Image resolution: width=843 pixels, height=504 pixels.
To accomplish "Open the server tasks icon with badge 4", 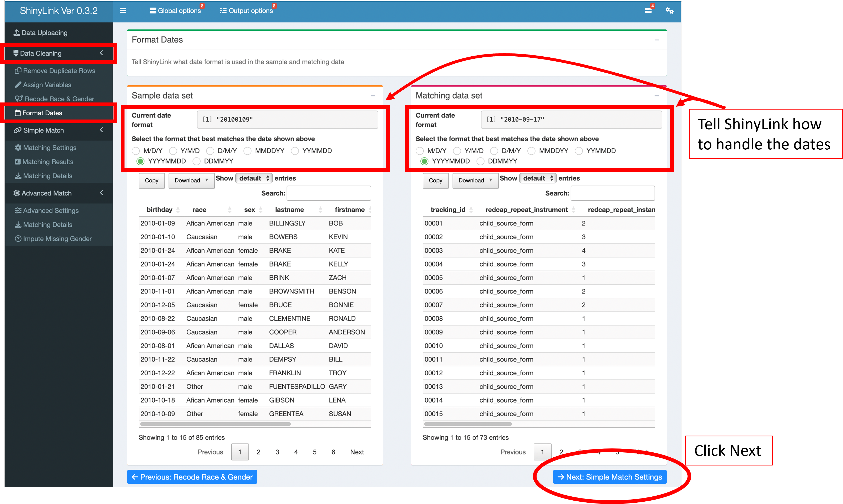I will click(649, 10).
